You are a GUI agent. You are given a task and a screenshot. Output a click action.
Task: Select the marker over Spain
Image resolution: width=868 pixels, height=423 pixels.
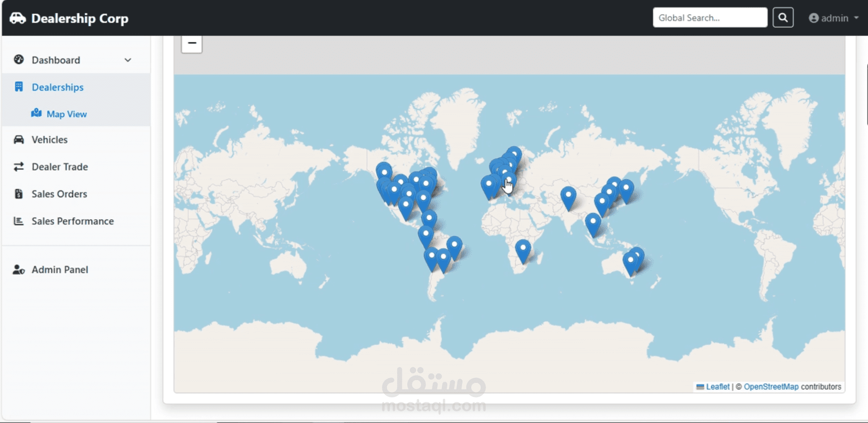point(489,187)
